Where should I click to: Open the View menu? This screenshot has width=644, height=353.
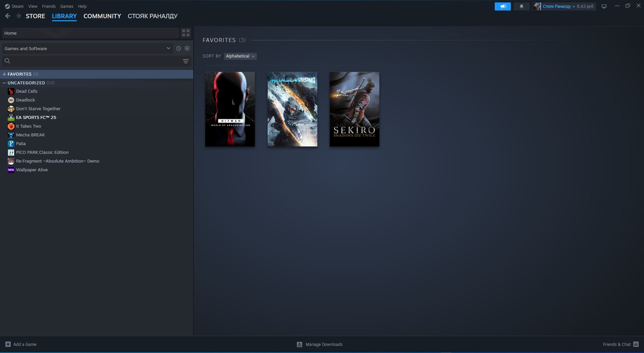pos(33,7)
